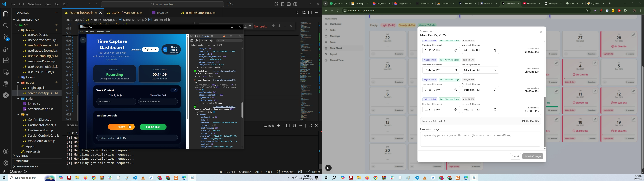Toggle the device toolbar icon in DevTools
This screenshot has height=181, width=644.
point(197,36)
